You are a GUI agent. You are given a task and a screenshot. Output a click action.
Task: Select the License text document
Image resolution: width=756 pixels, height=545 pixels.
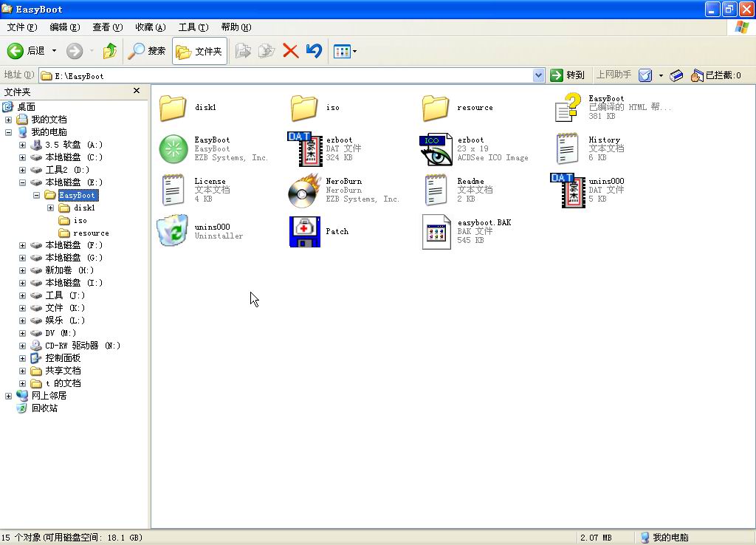173,190
